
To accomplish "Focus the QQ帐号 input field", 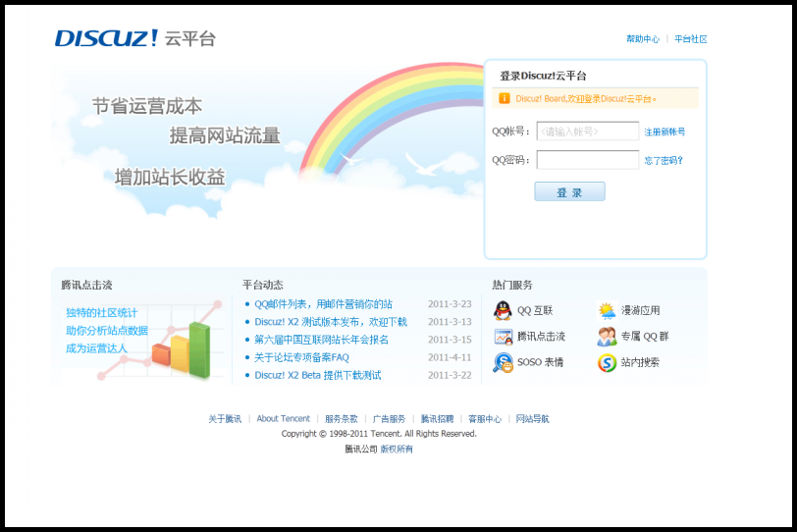I will click(x=588, y=132).
